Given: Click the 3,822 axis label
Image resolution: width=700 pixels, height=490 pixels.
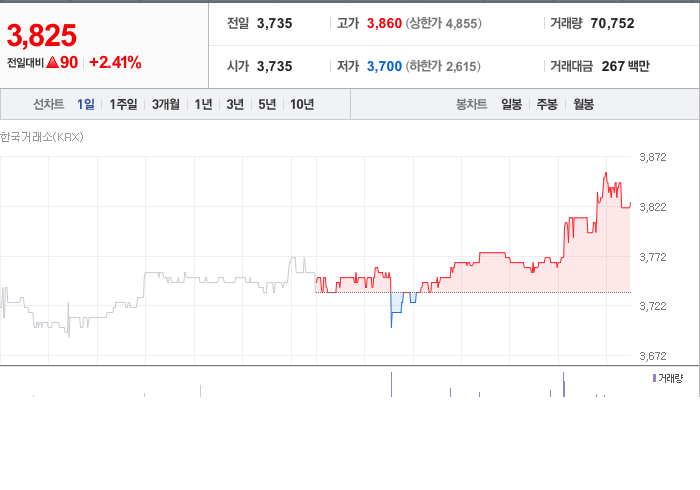Looking at the screenshot, I should tap(652, 207).
